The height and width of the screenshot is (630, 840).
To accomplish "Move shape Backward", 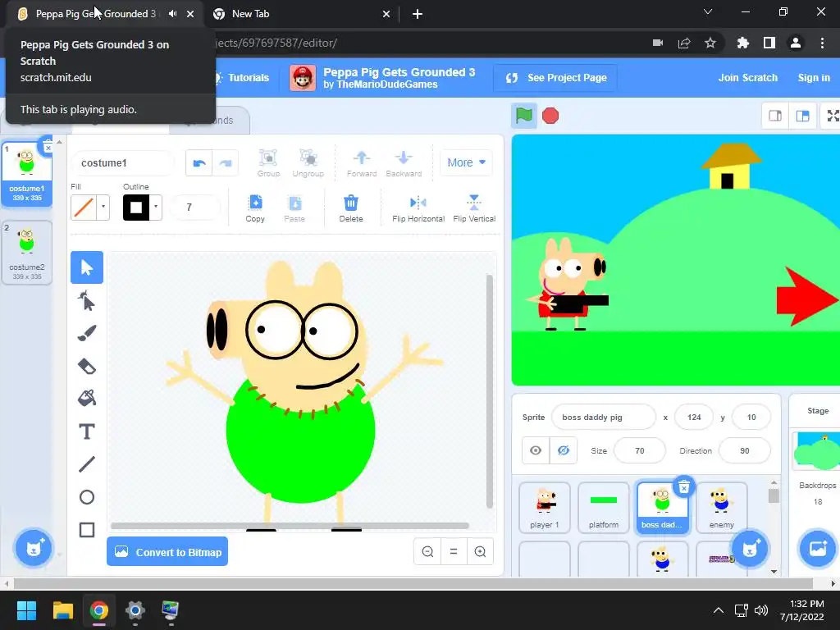I will click(x=404, y=163).
